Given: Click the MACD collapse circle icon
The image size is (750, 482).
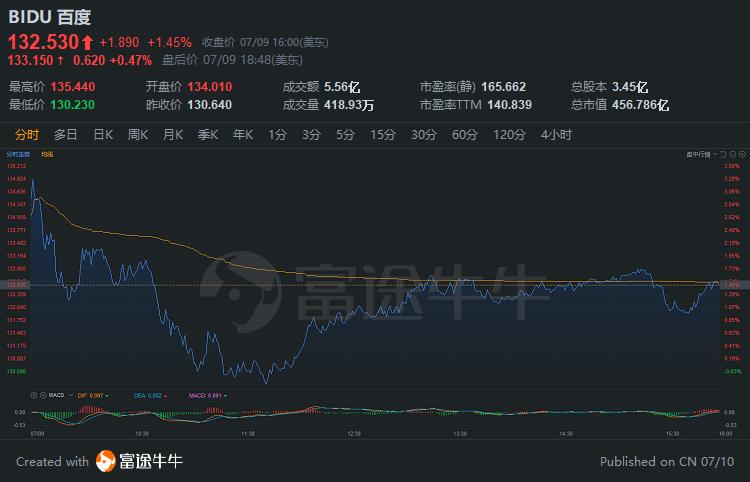Looking at the screenshot, I should click(x=43, y=395).
